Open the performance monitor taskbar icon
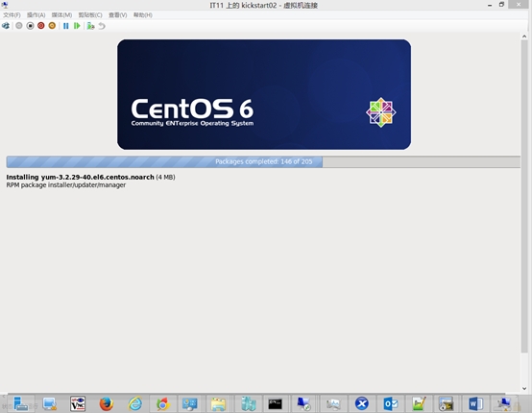 333,403
